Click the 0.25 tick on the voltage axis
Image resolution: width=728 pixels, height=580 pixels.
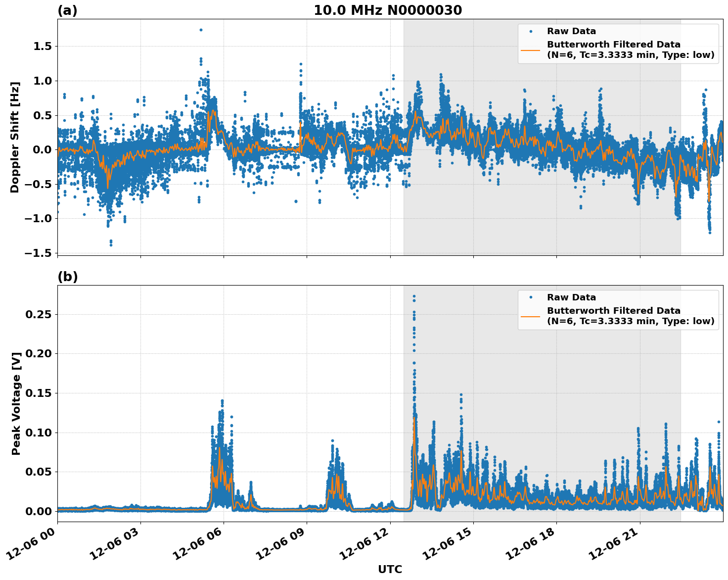click(x=39, y=314)
